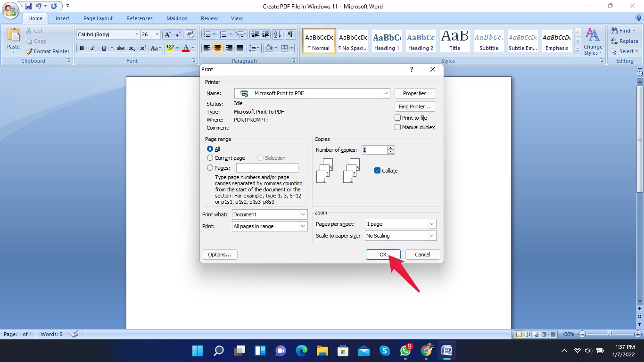Image resolution: width=644 pixels, height=362 pixels.
Task: Go to the Mailings tab
Action: click(177, 18)
